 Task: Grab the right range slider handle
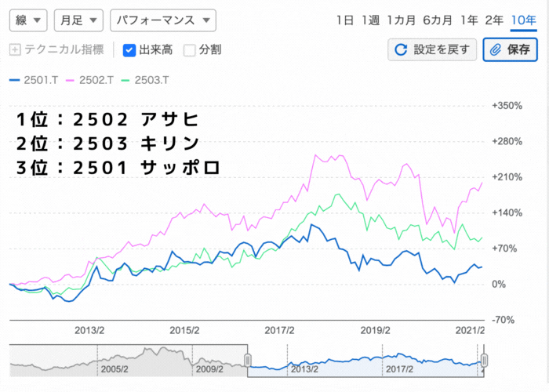pyautogui.click(x=485, y=360)
